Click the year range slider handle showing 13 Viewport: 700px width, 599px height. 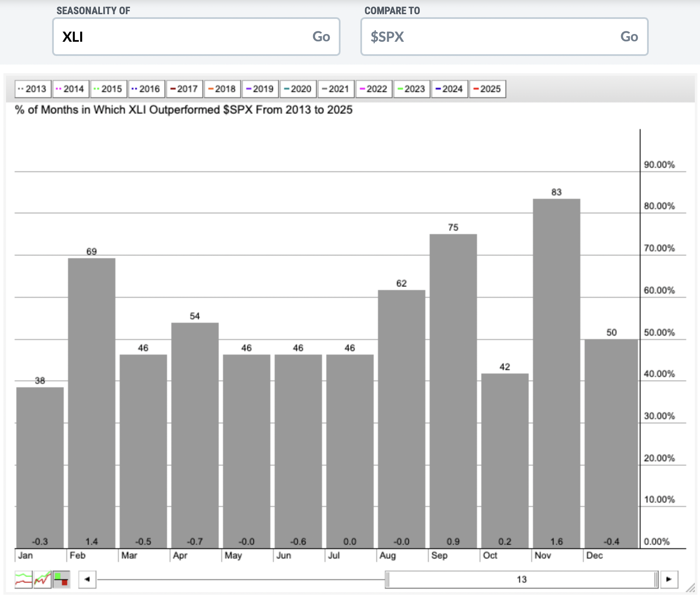[522, 579]
